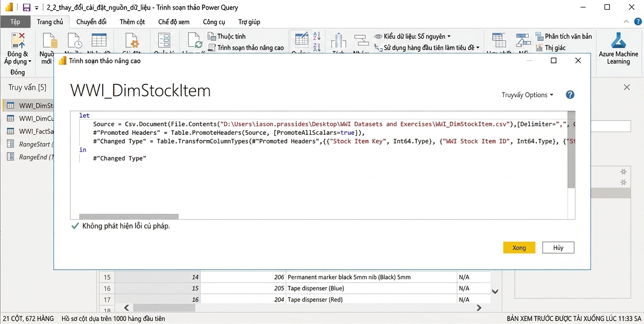Click the Đóng & Áp dụng icon

tap(18, 40)
